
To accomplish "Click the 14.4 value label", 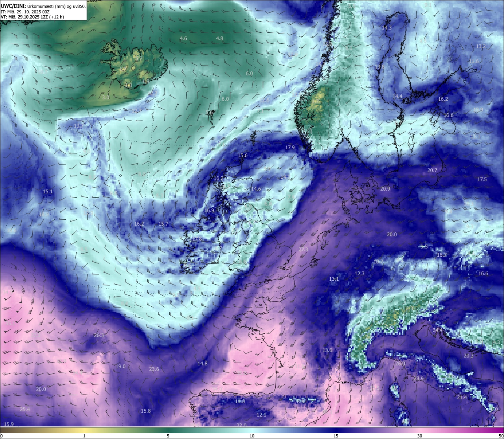I will pos(398,96).
